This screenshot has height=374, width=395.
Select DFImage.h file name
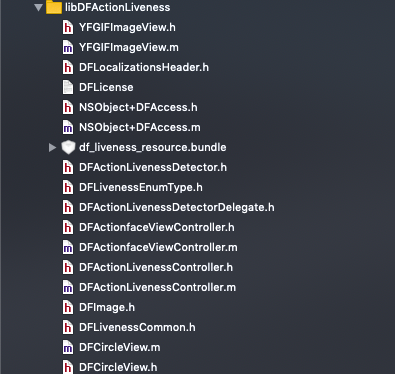click(x=107, y=307)
